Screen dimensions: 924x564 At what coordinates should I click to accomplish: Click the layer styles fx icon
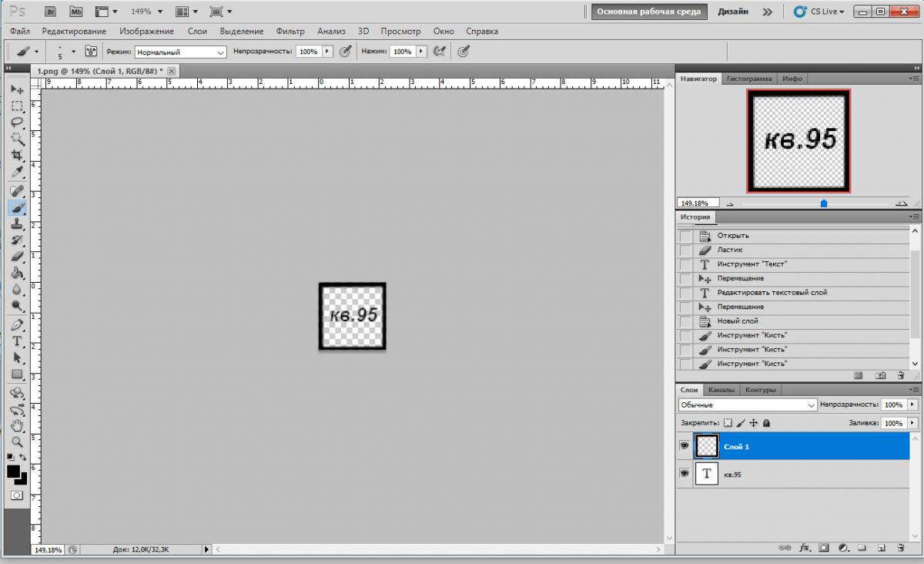pyautogui.click(x=805, y=548)
